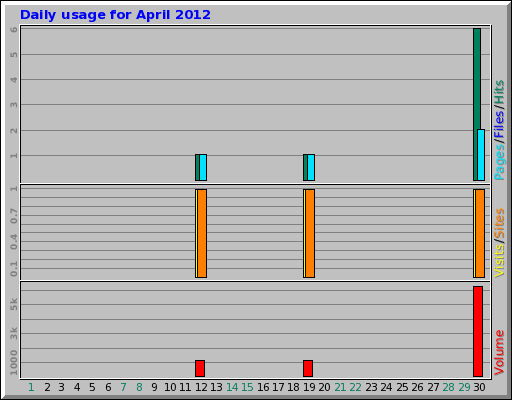This screenshot has height=400, width=512.
Task: Click day label '26' on the x-axis
Action: (x=417, y=387)
